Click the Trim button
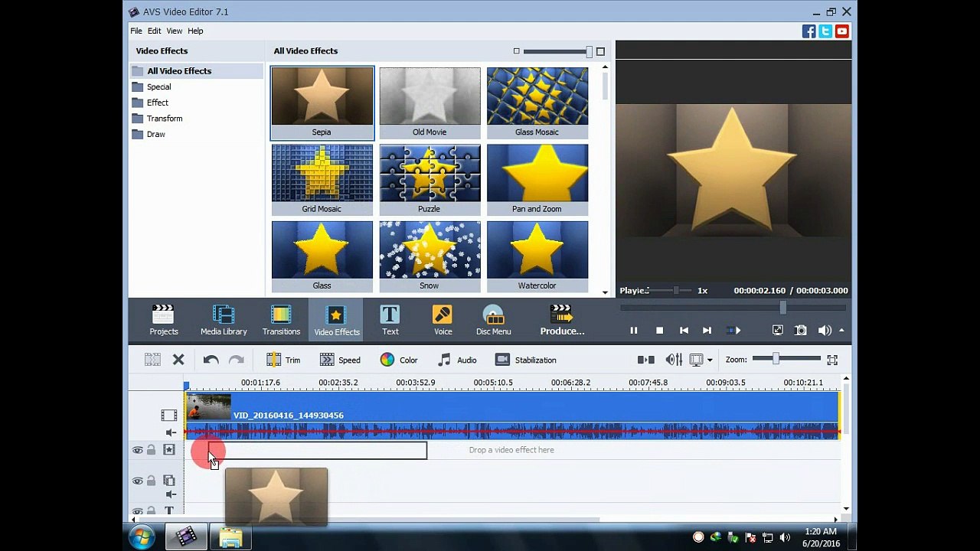Screen dimensions: 980x551 coord(283,360)
